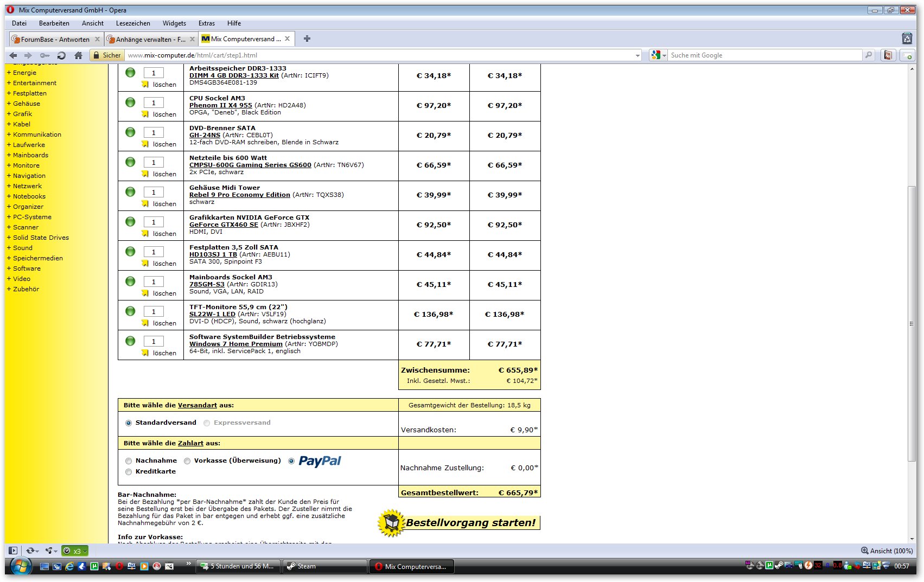924x582 pixels.
Task: Select the Kreditkarte radio button
Action: click(129, 472)
